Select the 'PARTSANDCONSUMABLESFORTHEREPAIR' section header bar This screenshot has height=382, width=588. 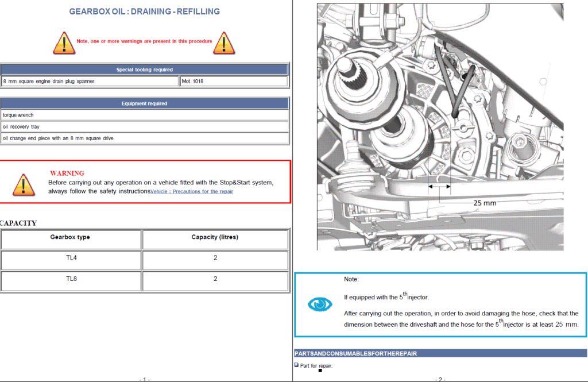(440, 353)
